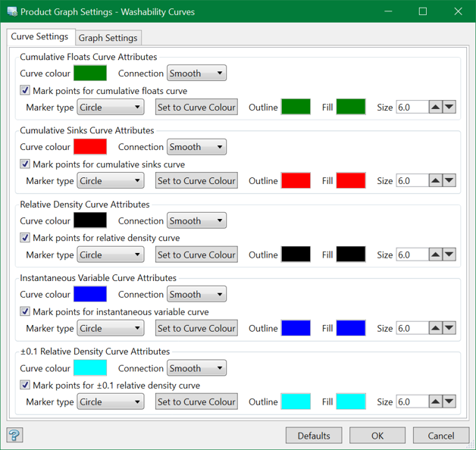Viewport: 476px width, 450px height.
Task: Toggle mark points for cumulative sinks curve
Action: (25, 164)
